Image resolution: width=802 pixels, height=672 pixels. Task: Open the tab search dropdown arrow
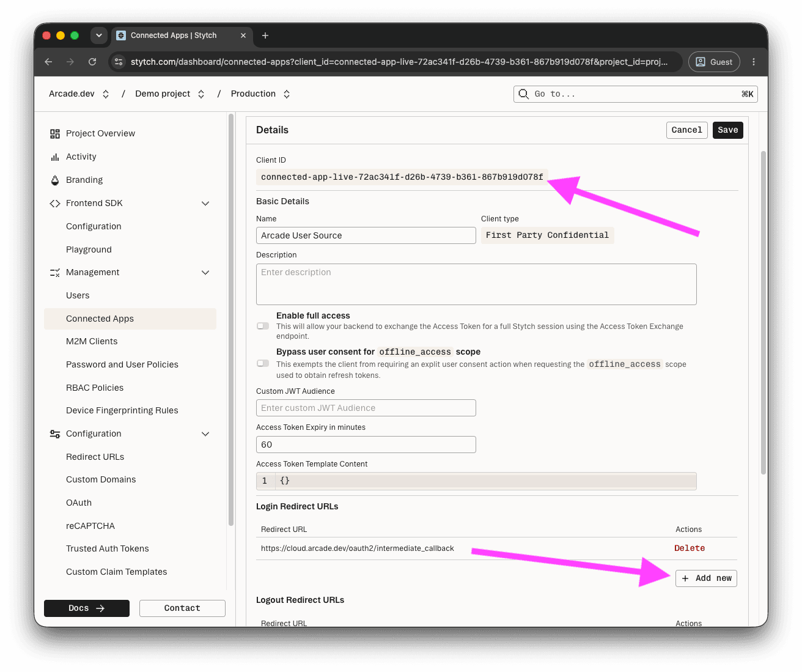[99, 35]
